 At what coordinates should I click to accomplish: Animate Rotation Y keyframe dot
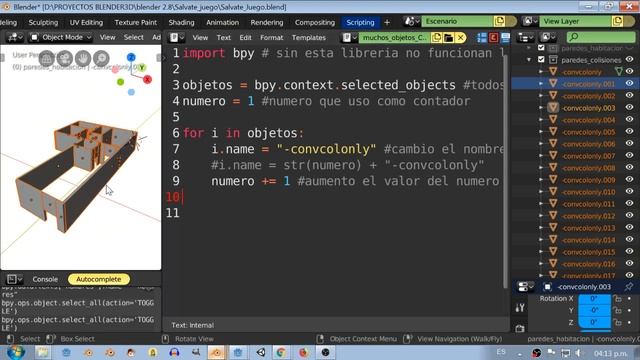coord(630,311)
